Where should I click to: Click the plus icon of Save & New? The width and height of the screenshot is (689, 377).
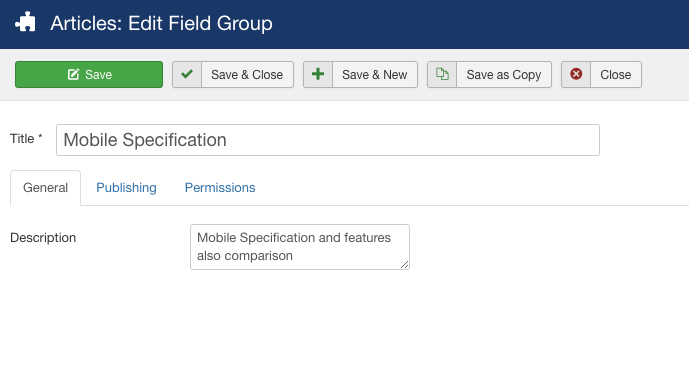[318, 74]
